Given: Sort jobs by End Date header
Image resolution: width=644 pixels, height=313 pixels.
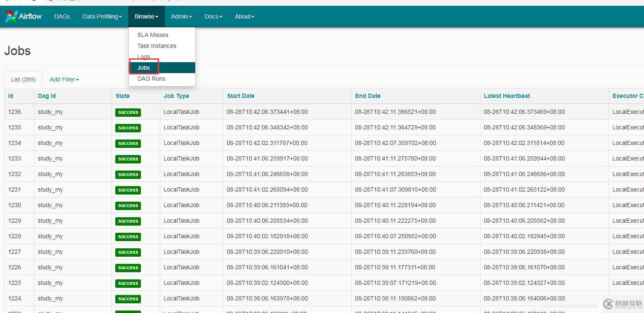Looking at the screenshot, I should click(x=368, y=96).
